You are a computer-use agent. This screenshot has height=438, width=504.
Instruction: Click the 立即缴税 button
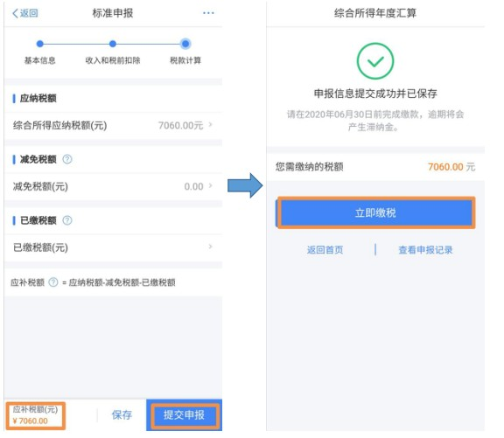point(375,213)
